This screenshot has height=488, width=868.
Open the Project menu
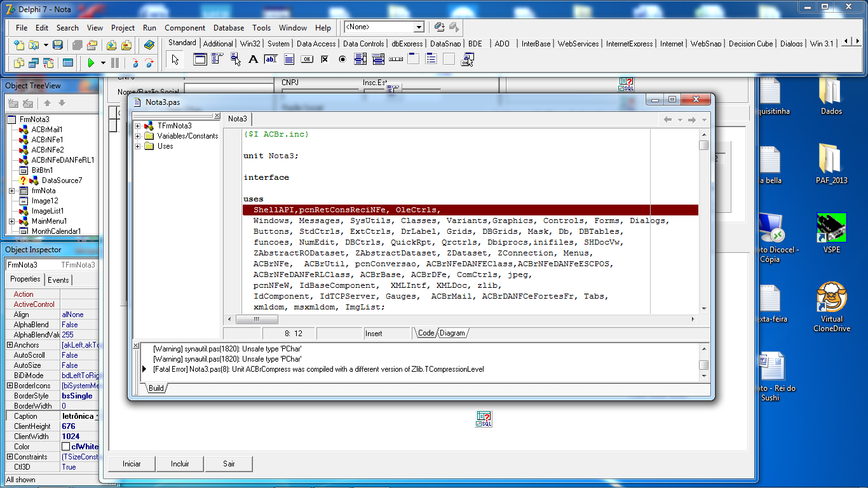click(x=123, y=28)
